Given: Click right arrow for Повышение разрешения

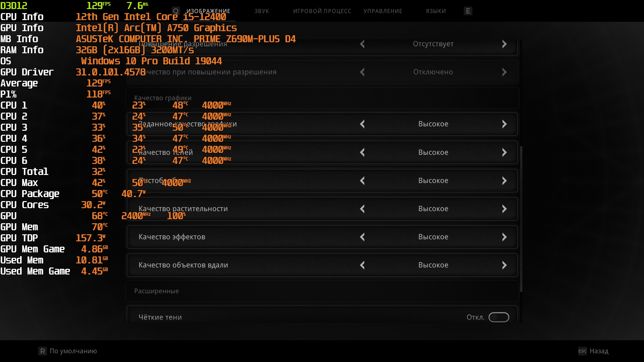Looking at the screenshot, I should [504, 44].
